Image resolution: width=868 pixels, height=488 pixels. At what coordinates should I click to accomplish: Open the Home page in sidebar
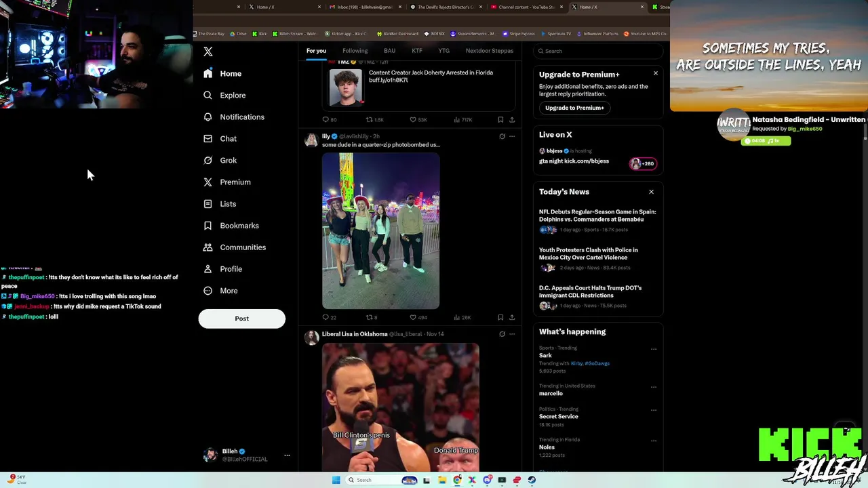[x=222, y=73]
